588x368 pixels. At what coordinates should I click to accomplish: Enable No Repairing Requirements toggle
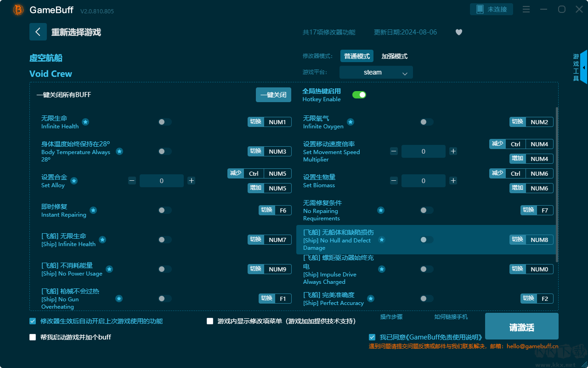(x=427, y=210)
